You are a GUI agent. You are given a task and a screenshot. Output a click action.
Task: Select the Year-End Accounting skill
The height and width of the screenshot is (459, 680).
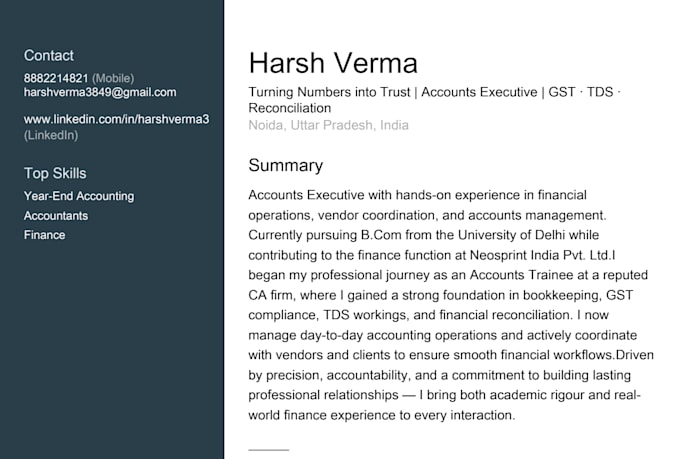pos(79,196)
